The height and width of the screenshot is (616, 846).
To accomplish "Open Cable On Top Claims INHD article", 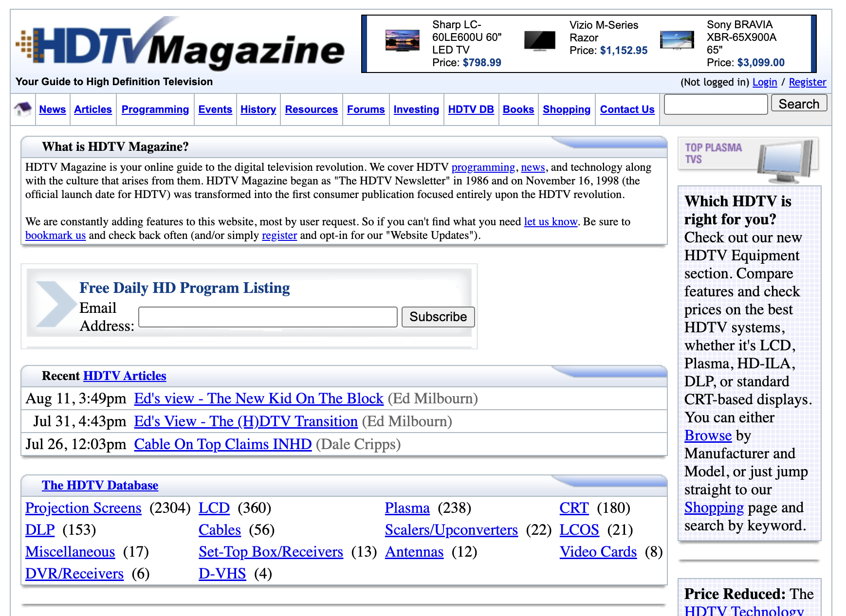I will 222,444.
